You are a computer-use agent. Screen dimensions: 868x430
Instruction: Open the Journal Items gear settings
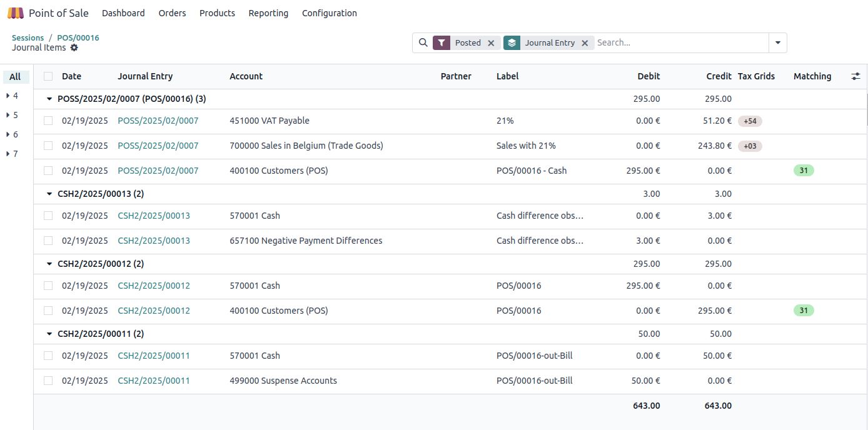tap(74, 47)
